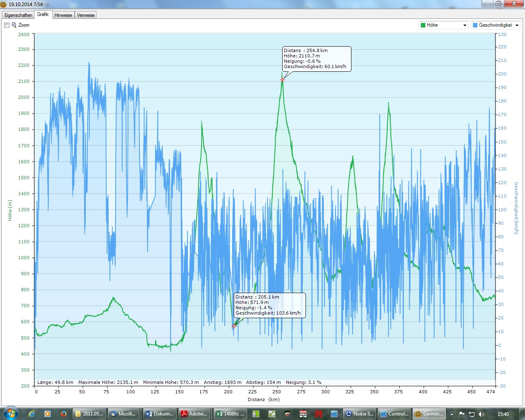Click the Höhe (m) axis label
This screenshot has height=420, width=525.
point(10,210)
